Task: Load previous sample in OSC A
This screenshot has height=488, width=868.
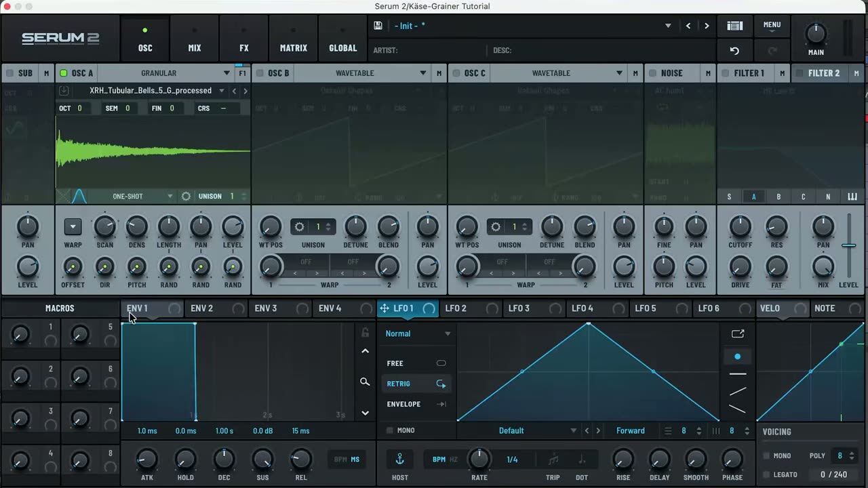Action: (x=235, y=91)
